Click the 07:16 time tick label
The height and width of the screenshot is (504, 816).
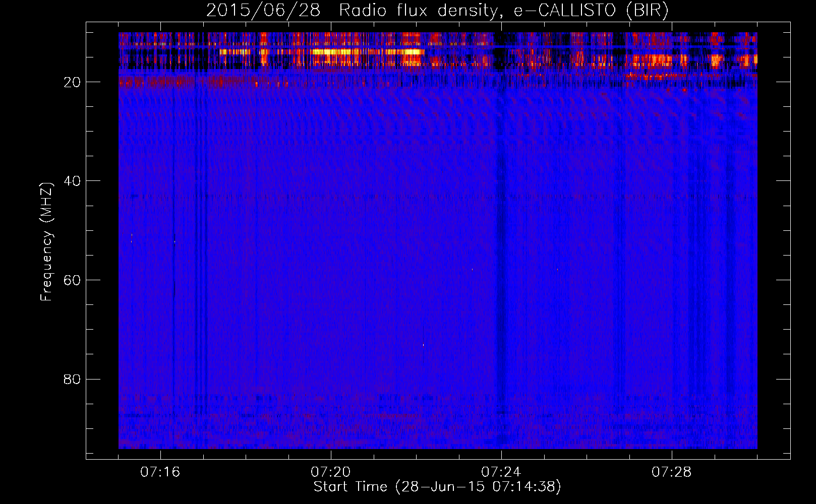160,472
